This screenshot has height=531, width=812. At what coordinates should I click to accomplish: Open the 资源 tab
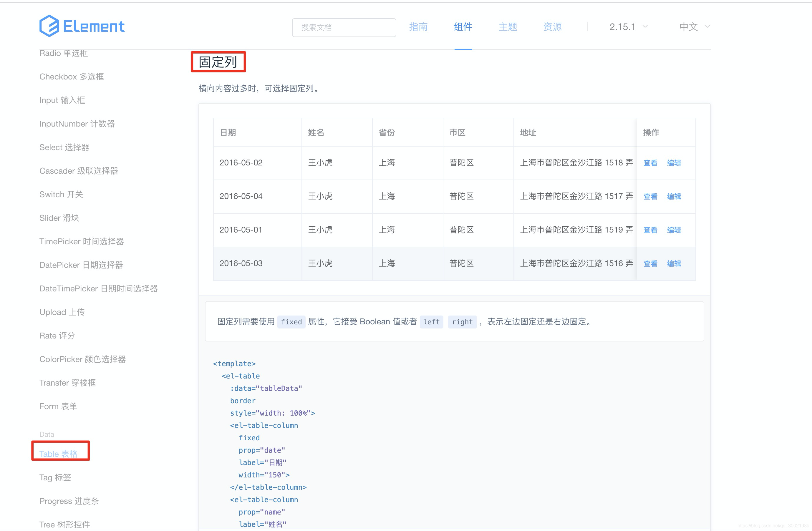pyautogui.click(x=552, y=26)
